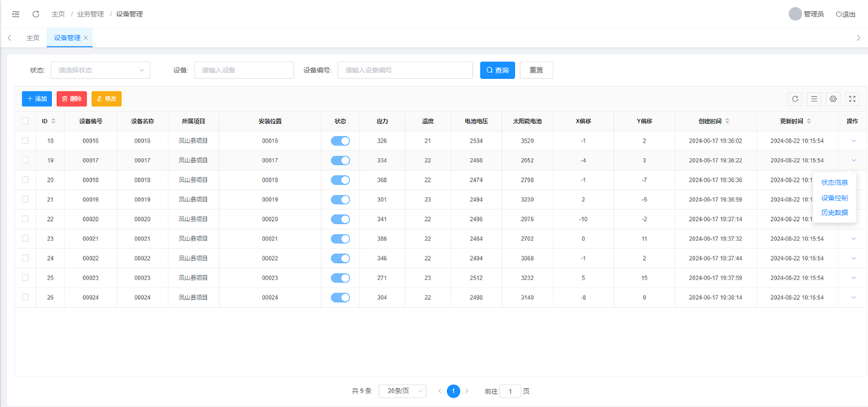The image size is (868, 407).
Task: Open the 请选择状态 status dropdown
Action: [100, 70]
